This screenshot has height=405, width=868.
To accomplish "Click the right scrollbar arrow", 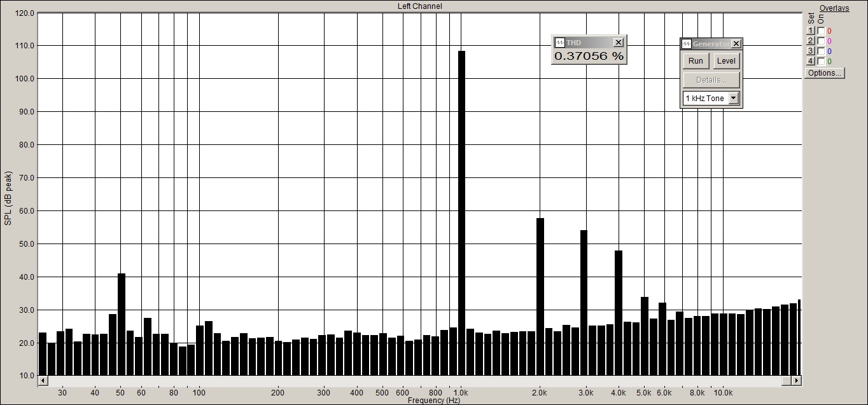I will click(x=796, y=380).
